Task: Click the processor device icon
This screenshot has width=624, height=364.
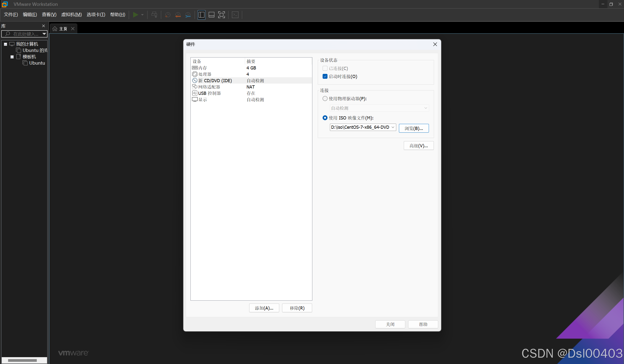Action: click(x=195, y=74)
